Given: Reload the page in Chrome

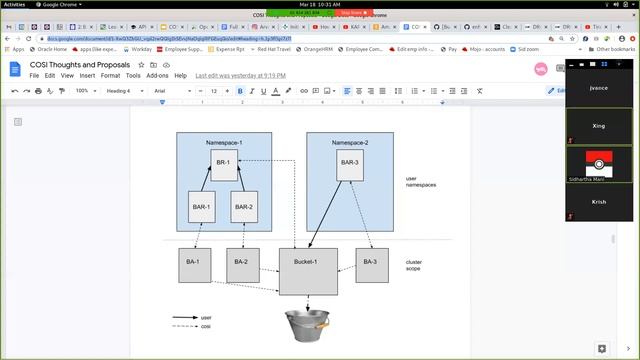Looking at the screenshot, I should click(x=28, y=38).
